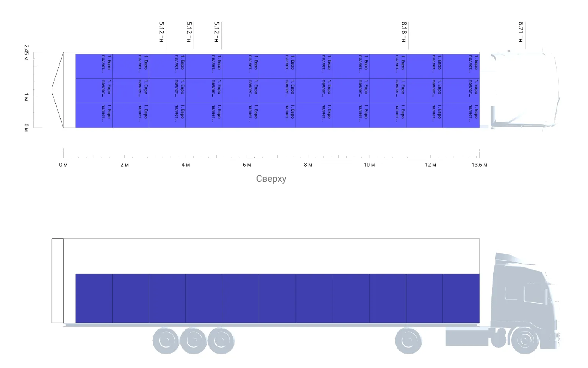The image size is (588, 368).
Task: Click the 8.18 тн axle load label
Action: tap(404, 32)
